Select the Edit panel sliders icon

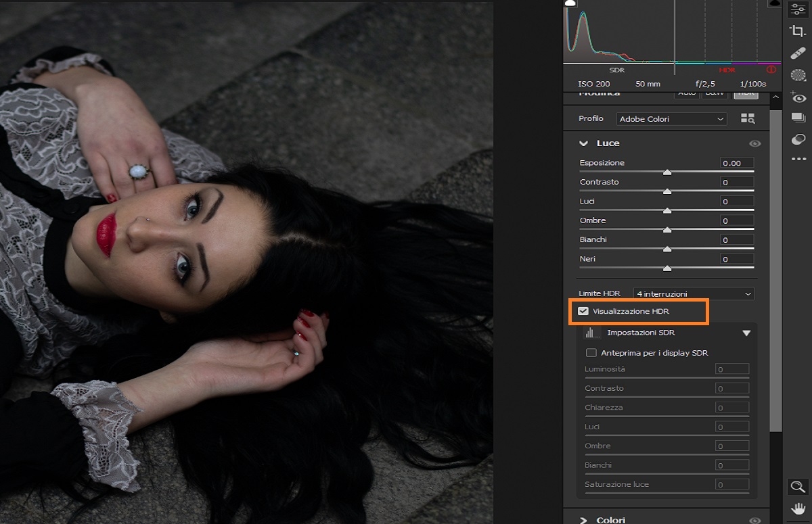[798, 10]
